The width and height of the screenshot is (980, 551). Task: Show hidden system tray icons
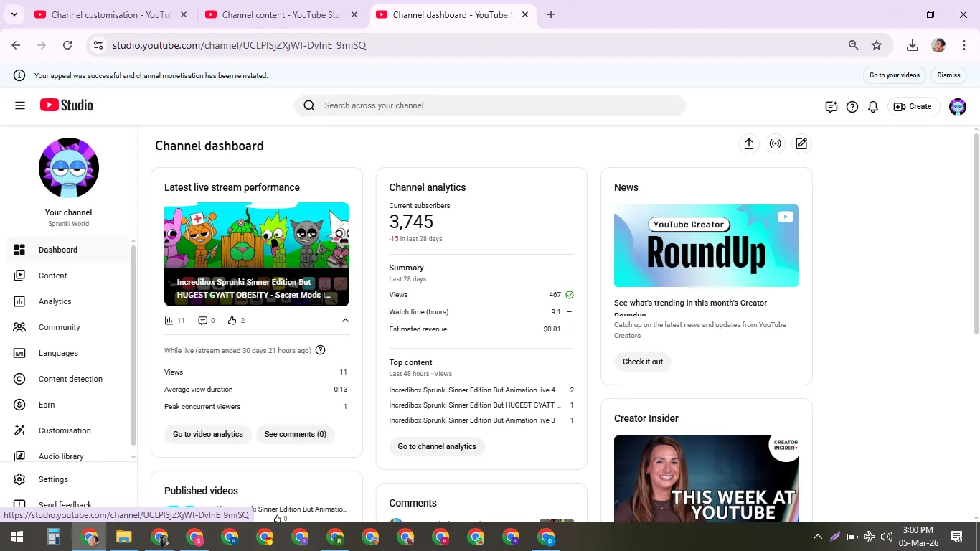pyautogui.click(x=817, y=537)
